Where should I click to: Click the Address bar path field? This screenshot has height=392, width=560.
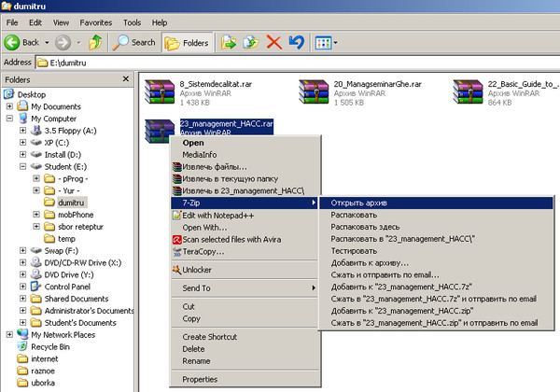pos(298,63)
